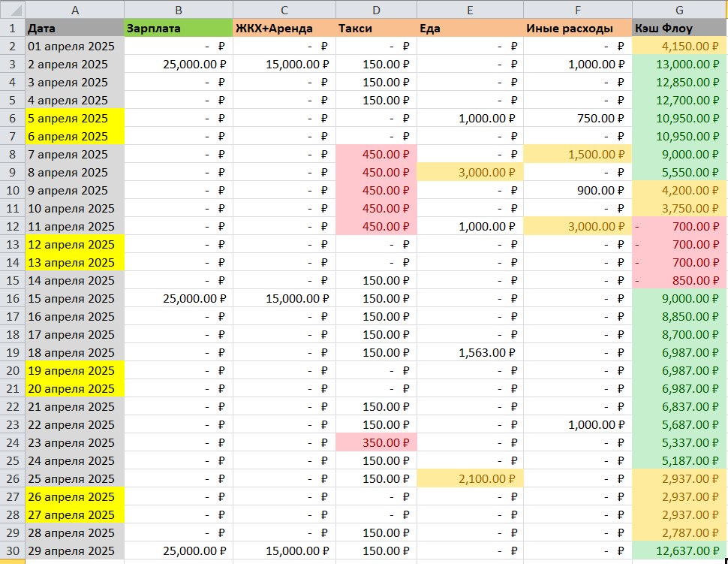Screen dimensions: 728x564
Task: Click the 'Такси' header cell
Action: [376, 28]
